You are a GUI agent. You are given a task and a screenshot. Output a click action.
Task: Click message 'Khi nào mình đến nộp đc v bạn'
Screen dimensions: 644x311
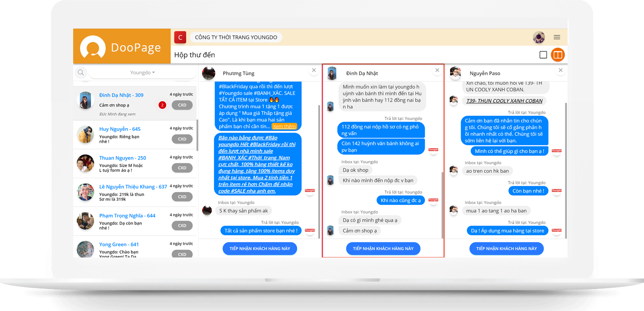[x=378, y=180]
